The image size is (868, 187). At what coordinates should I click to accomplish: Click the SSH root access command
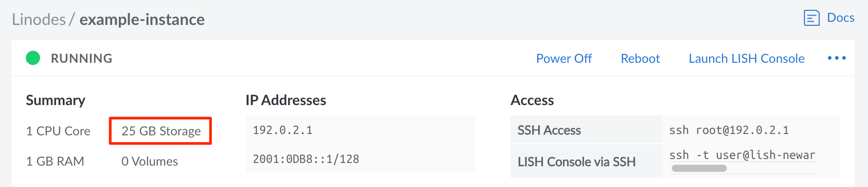pyautogui.click(x=729, y=130)
